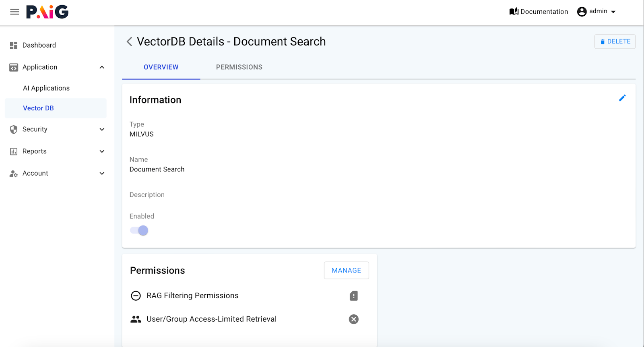Toggle the Enabled switch off
644x347 pixels.
(139, 231)
